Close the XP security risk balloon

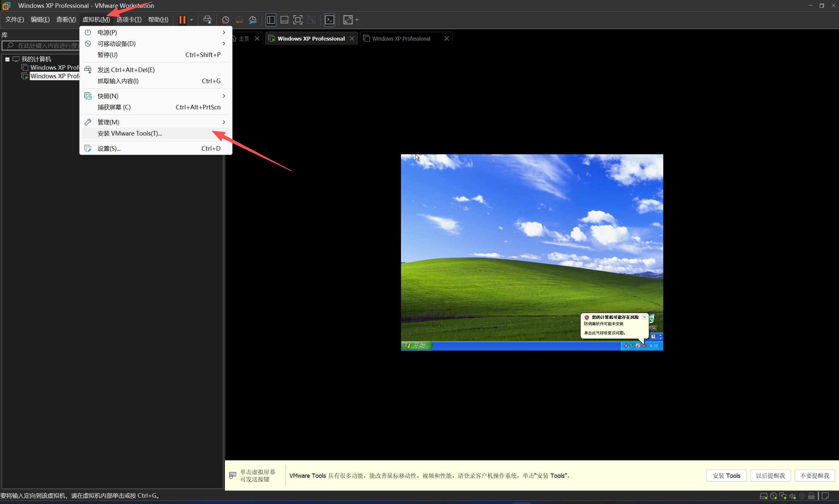(644, 317)
